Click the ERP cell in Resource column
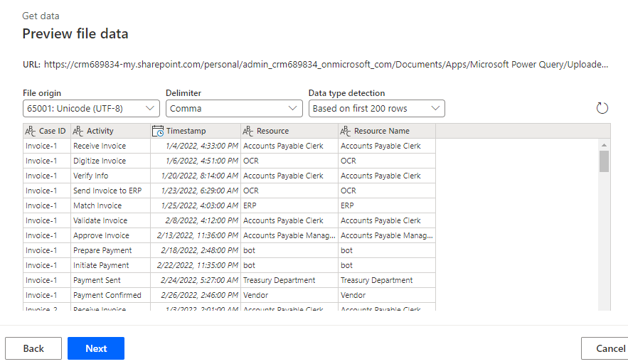The height and width of the screenshot is (364, 628). click(x=289, y=206)
